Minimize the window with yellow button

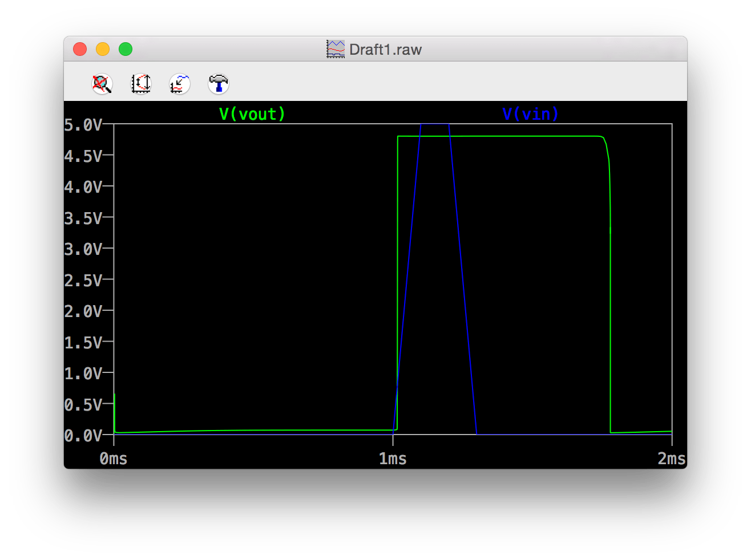point(103,49)
